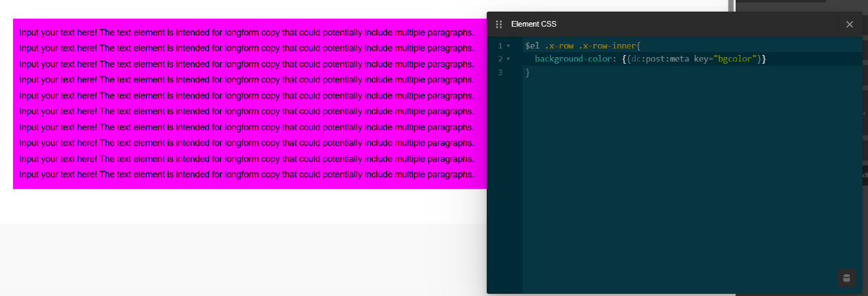This screenshot has width=868, height=296.
Task: Click the Element CSS panel title
Action: (534, 24)
